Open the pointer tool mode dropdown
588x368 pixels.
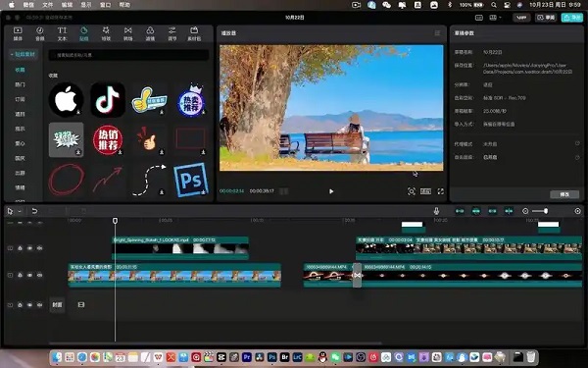tap(20, 211)
